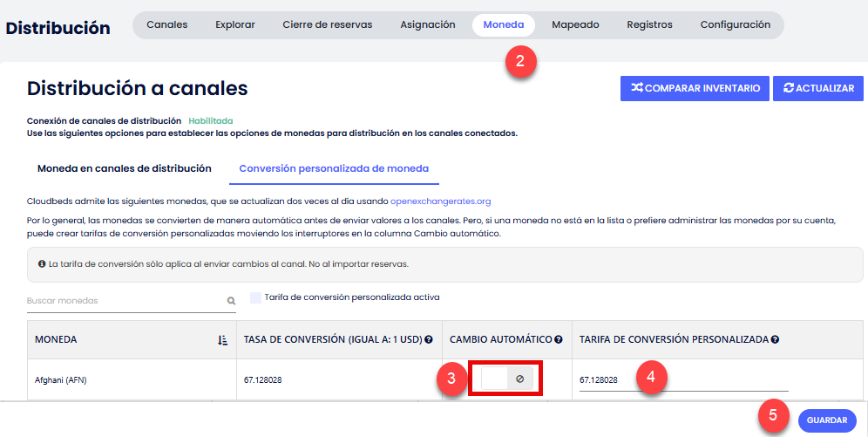Open Cierre de reservas tab

(x=327, y=25)
